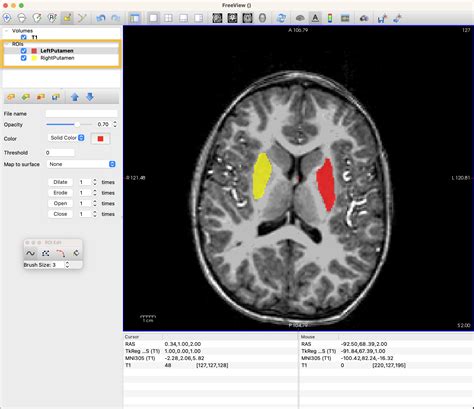
Task: Uncheck the RightPutamen ROI checkbox
Action: pyautogui.click(x=23, y=58)
